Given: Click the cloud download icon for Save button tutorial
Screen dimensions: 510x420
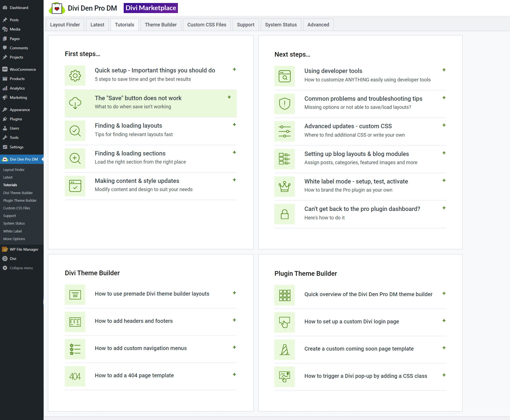Looking at the screenshot, I should [x=75, y=103].
